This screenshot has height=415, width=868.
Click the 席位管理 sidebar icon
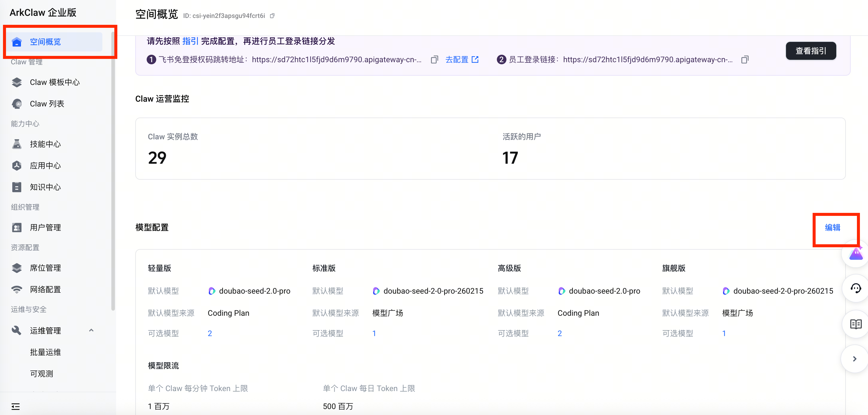(16, 268)
